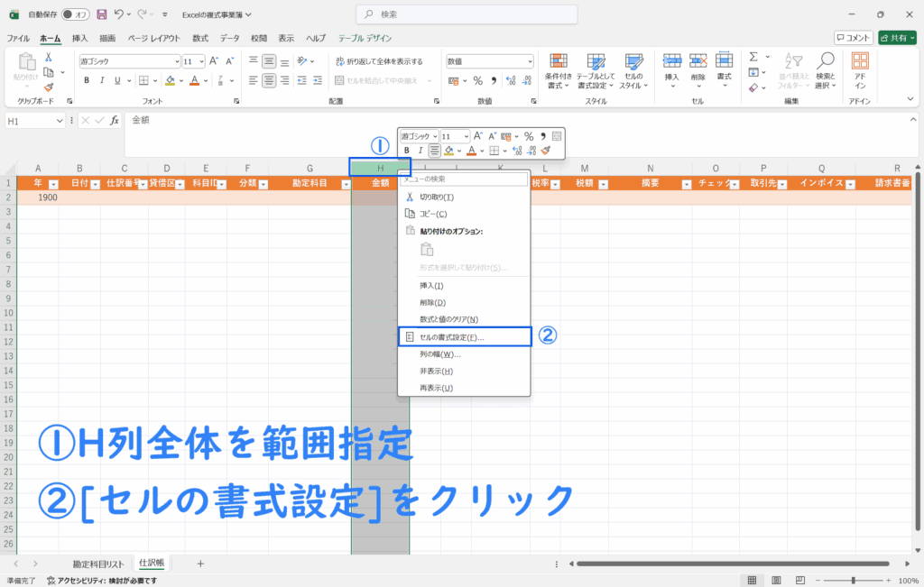Switch to the 挿入 ribbon tab
Image resolution: width=924 pixels, height=587 pixels.
point(79,38)
